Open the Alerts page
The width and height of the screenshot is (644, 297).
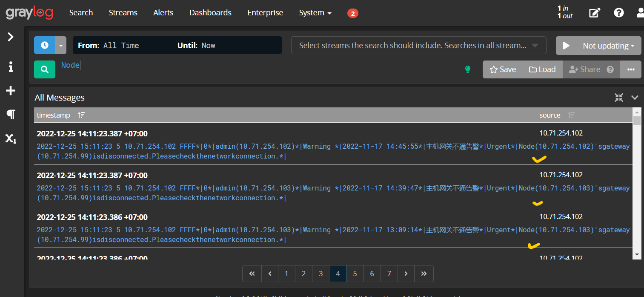click(x=163, y=13)
